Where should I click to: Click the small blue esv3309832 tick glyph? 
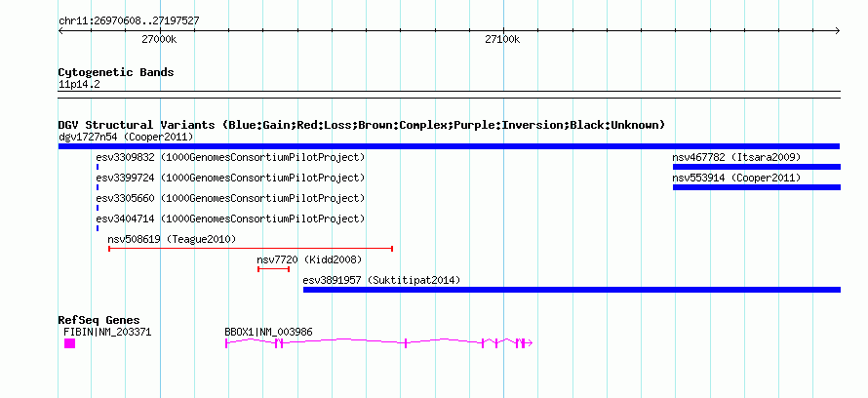pos(98,166)
